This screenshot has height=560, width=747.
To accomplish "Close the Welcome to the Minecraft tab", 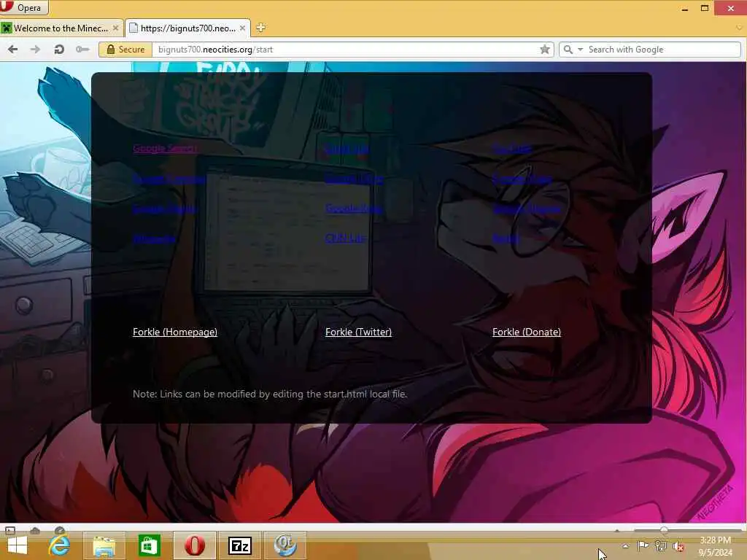I will pyautogui.click(x=115, y=28).
